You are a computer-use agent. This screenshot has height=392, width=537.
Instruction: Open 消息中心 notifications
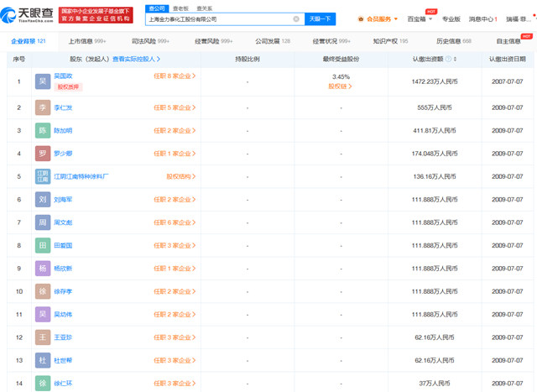pos(482,19)
